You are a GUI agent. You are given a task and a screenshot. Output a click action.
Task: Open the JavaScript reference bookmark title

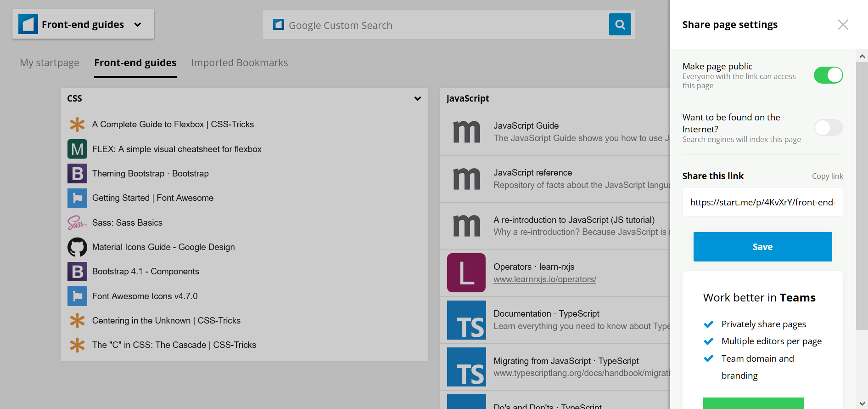533,173
